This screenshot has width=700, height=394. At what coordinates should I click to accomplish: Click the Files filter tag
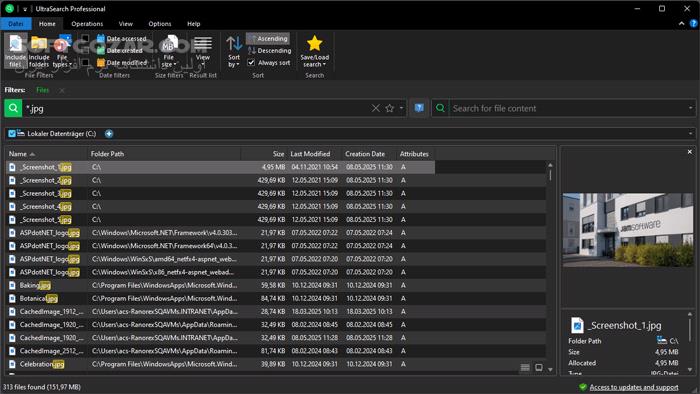(42, 90)
